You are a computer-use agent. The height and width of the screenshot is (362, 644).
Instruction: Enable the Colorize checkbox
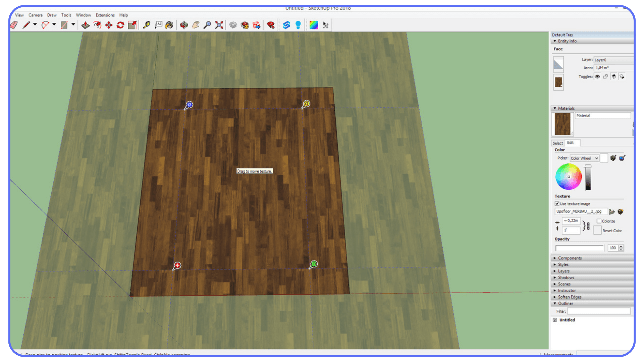pyautogui.click(x=599, y=221)
